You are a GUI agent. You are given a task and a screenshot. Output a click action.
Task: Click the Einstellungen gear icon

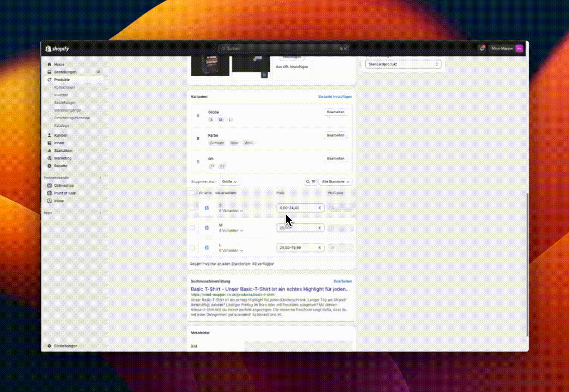coord(50,346)
